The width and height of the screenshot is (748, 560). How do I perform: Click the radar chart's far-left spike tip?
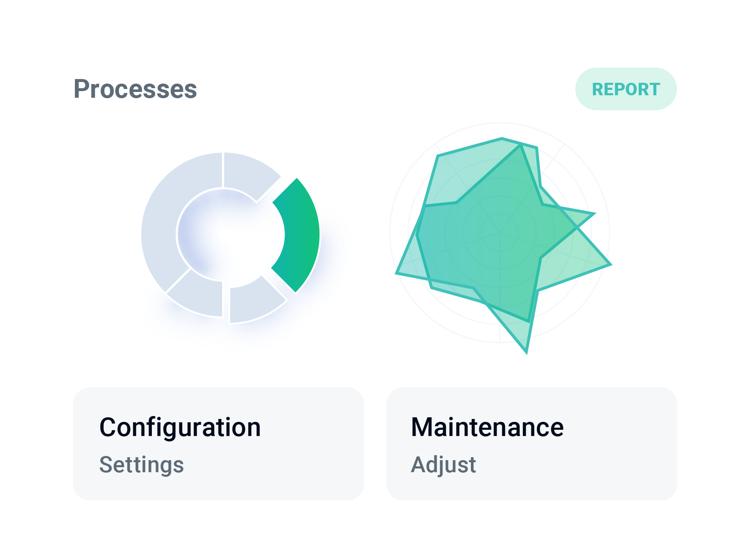396,273
